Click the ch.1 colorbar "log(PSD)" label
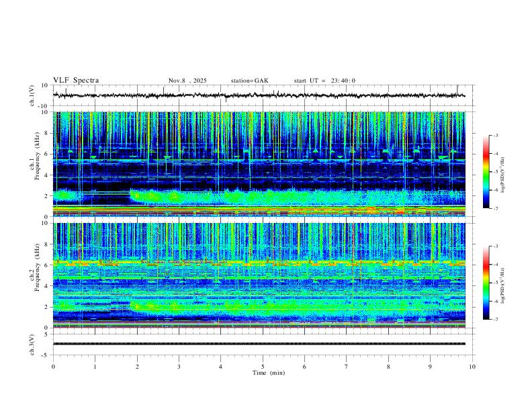Image resolution: width=532 pixels, height=411 pixels. (502, 175)
